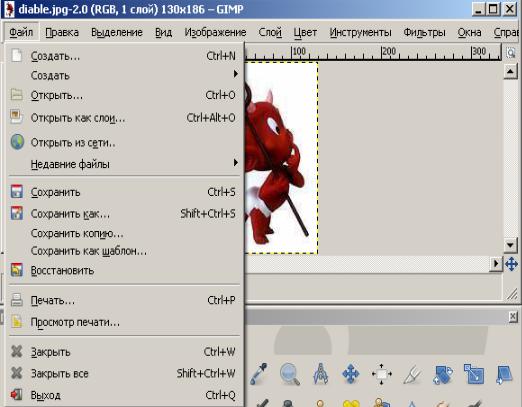The height and width of the screenshot is (407, 522).
Task: Choose Сохранить копию... menu entry
Action: [124, 233]
